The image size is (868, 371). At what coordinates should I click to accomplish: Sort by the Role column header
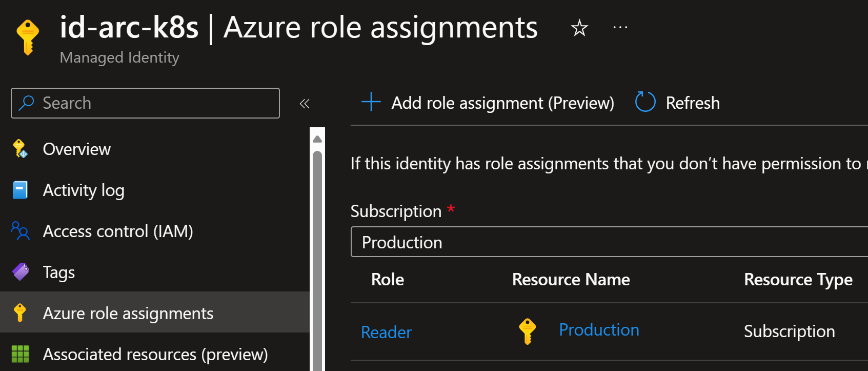pyautogui.click(x=388, y=280)
